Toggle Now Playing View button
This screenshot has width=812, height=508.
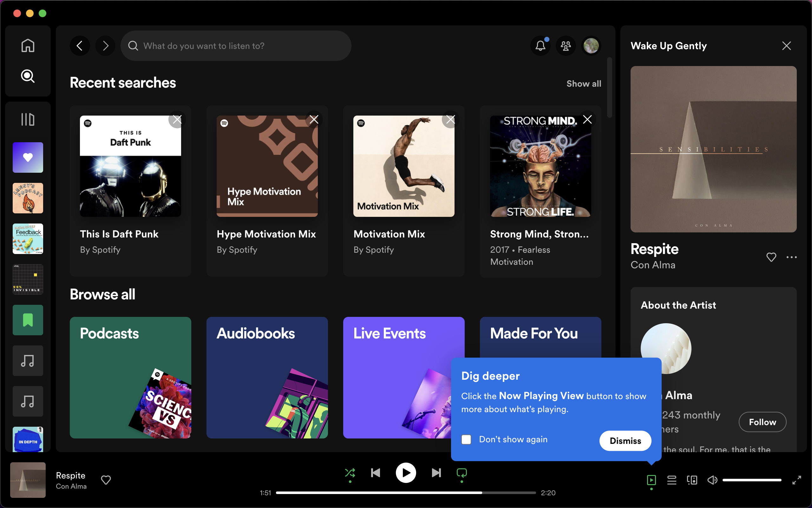click(651, 480)
